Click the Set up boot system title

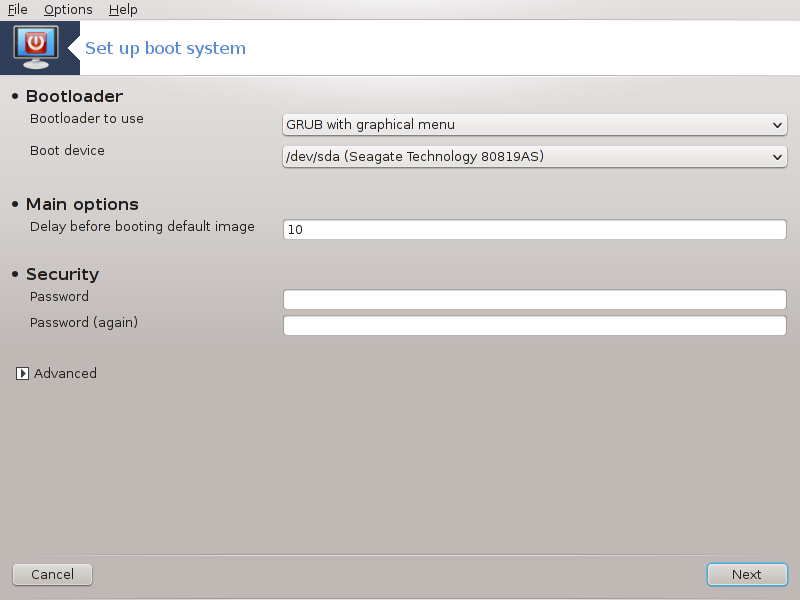point(165,48)
